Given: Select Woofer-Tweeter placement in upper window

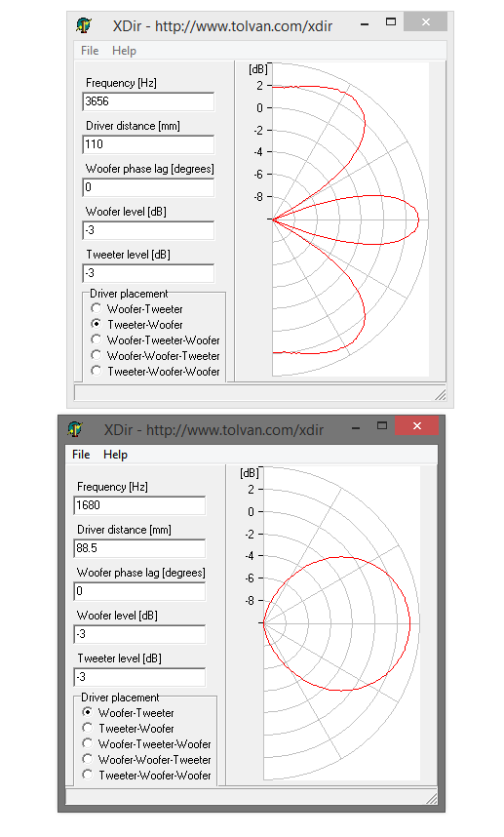Looking at the screenshot, I should [x=137, y=308].
